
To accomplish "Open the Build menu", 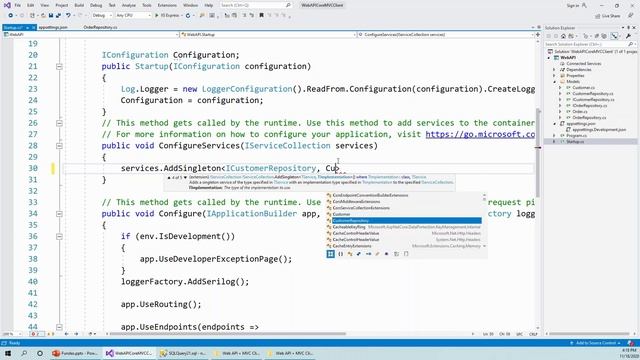I will [x=79, y=5].
